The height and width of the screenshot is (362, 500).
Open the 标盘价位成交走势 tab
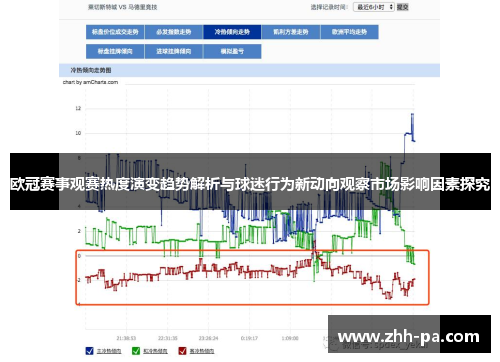[115, 32]
